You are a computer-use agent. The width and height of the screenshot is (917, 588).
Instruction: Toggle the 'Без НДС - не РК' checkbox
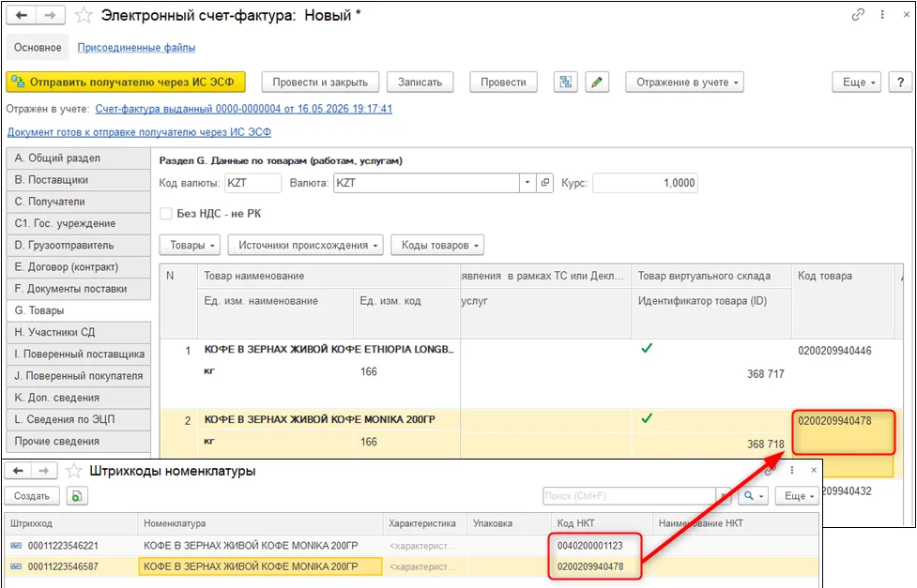pyautogui.click(x=166, y=214)
